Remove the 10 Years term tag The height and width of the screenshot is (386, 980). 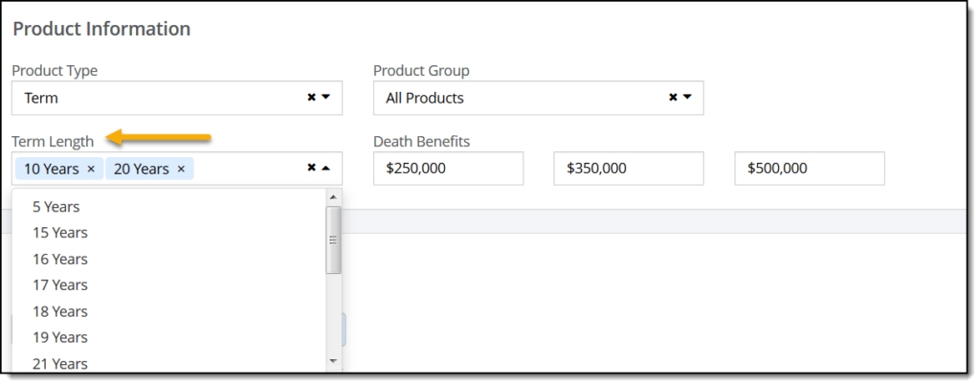pyautogui.click(x=91, y=169)
